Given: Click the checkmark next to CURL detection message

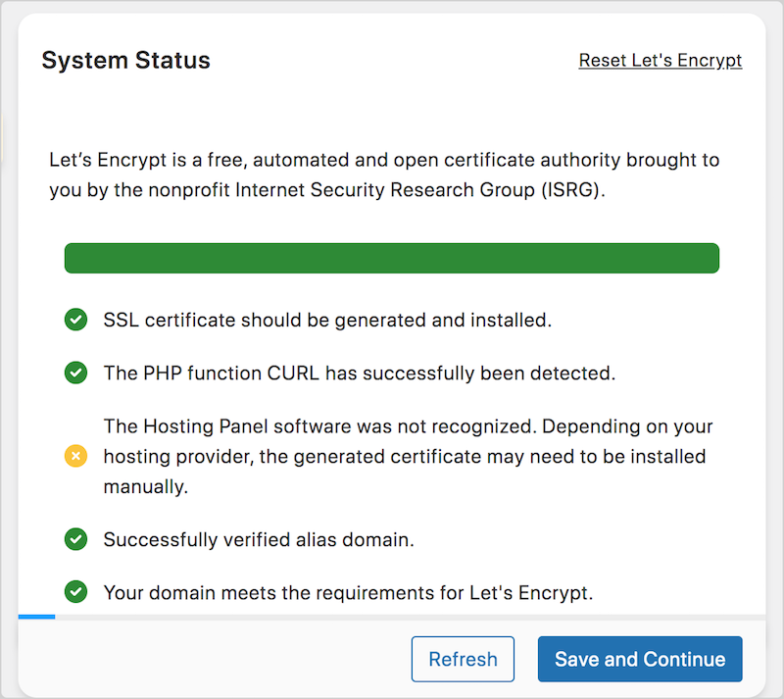Looking at the screenshot, I should (x=75, y=374).
